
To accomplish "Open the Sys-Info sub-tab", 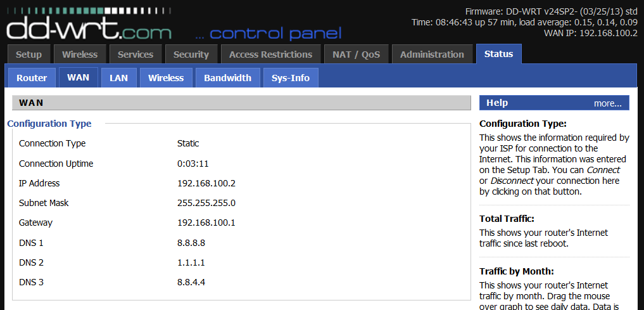I will (291, 78).
